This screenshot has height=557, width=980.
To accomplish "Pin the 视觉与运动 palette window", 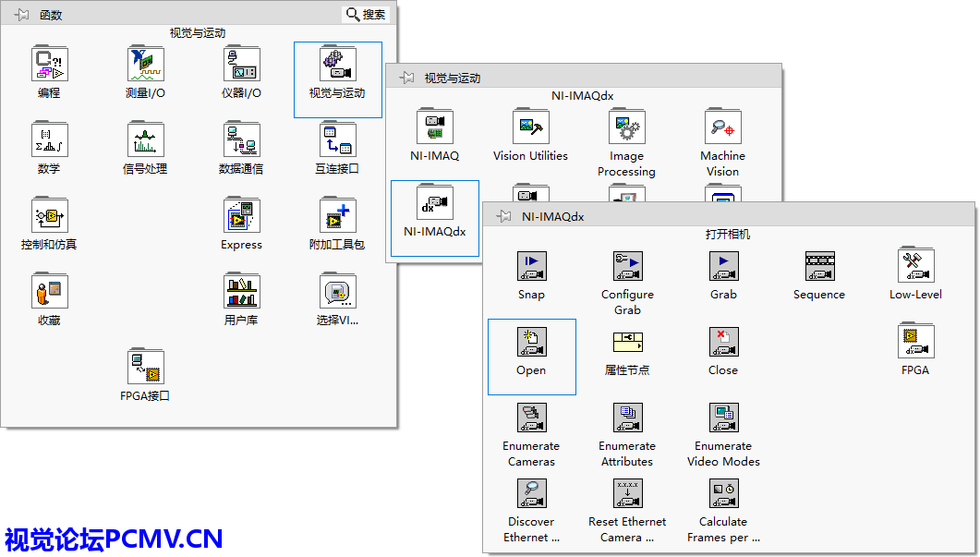I will coord(406,78).
